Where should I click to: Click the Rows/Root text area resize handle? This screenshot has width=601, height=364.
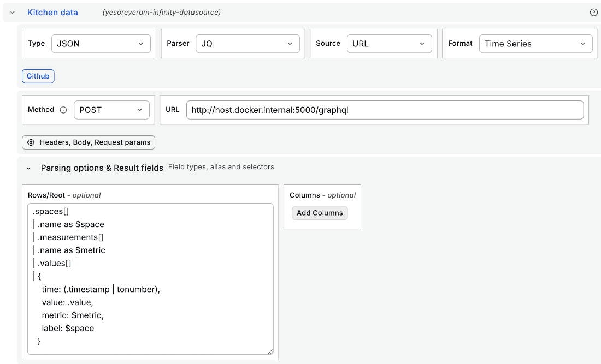pyautogui.click(x=270, y=351)
